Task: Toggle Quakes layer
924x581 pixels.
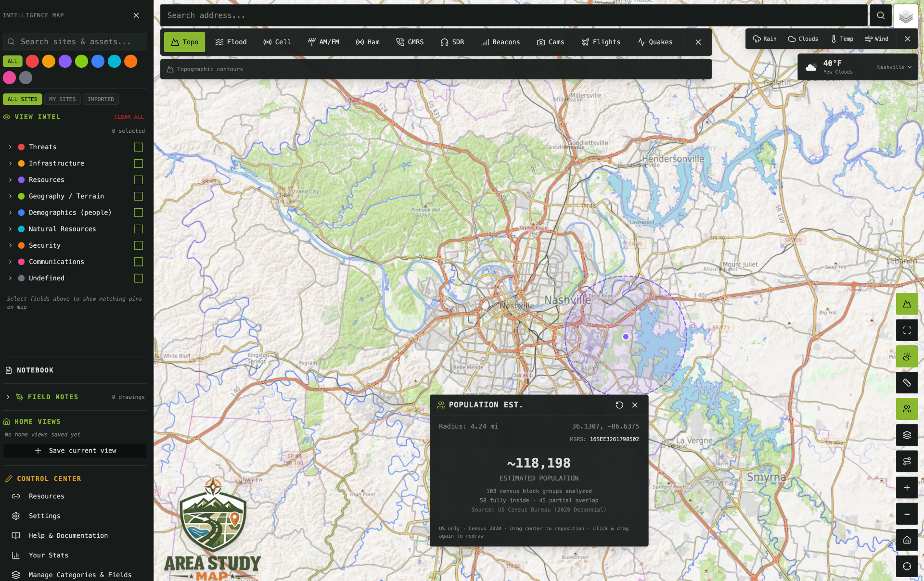Action: pos(654,42)
